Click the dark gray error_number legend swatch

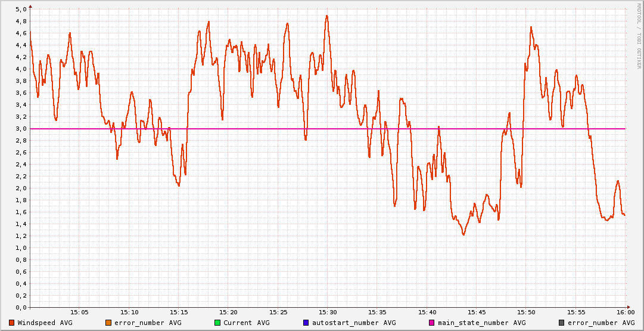(561, 323)
